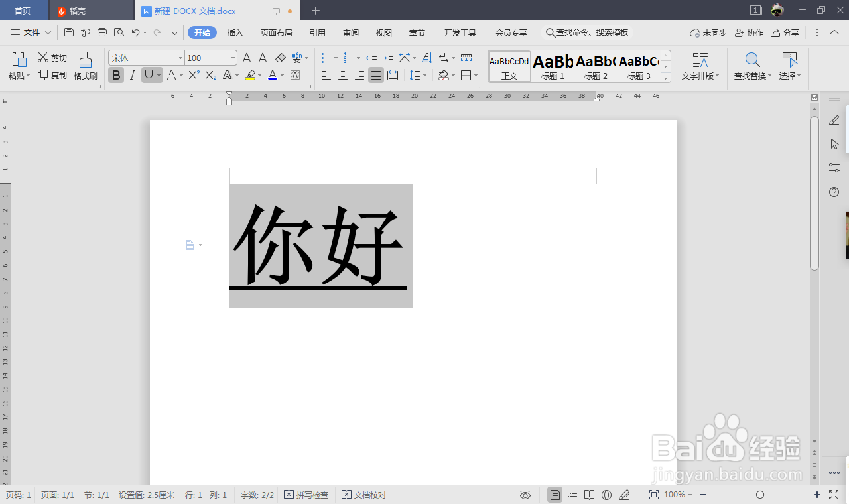Open Print Preview from quick toolbar
The height and width of the screenshot is (504, 849).
pyautogui.click(x=119, y=32)
